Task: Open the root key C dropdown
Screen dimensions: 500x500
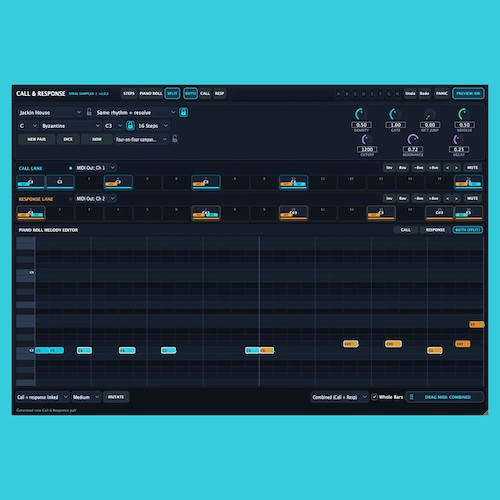Action: (x=28, y=126)
